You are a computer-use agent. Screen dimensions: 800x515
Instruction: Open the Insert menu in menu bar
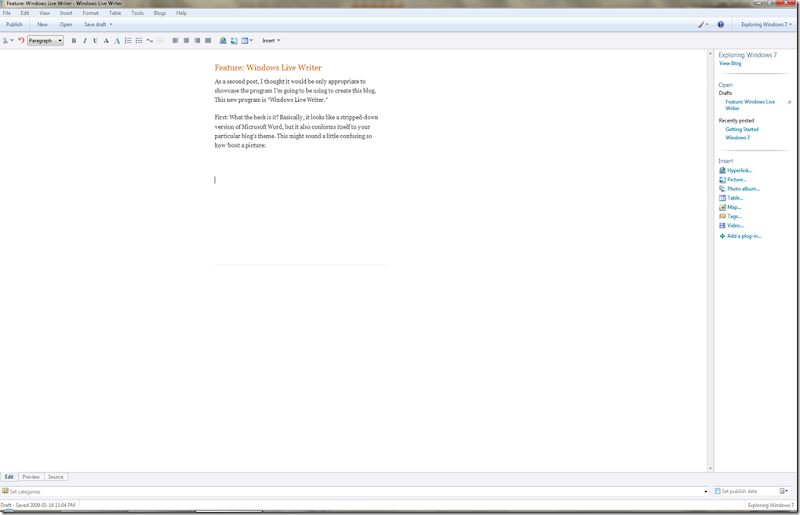[66, 13]
